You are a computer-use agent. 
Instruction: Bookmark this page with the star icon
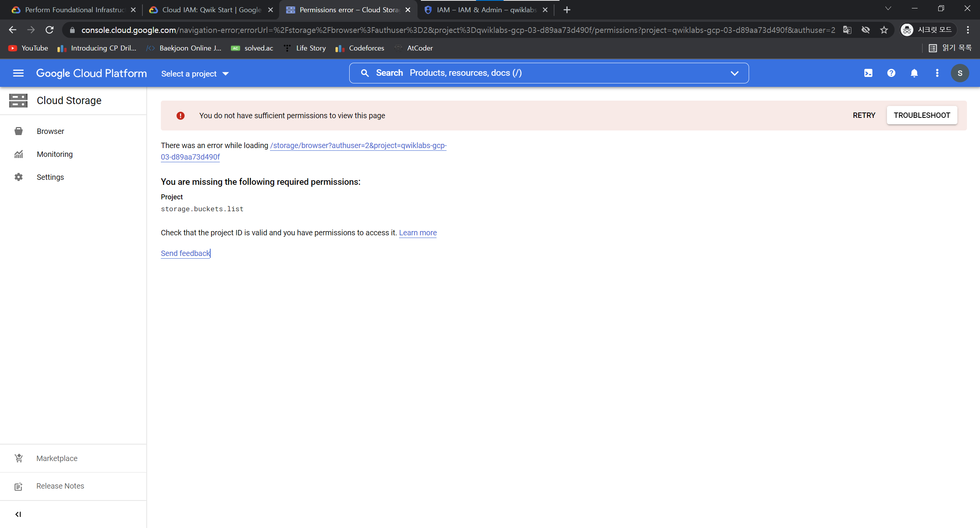coord(884,30)
